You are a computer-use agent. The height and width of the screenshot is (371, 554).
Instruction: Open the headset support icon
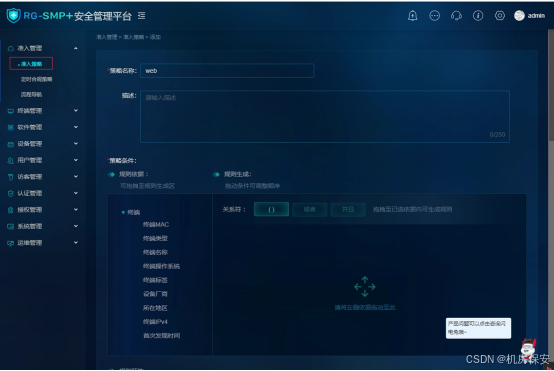coord(456,16)
